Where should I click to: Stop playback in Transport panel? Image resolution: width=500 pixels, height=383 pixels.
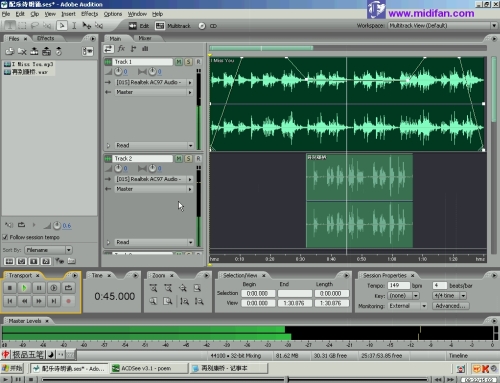tap(10, 288)
